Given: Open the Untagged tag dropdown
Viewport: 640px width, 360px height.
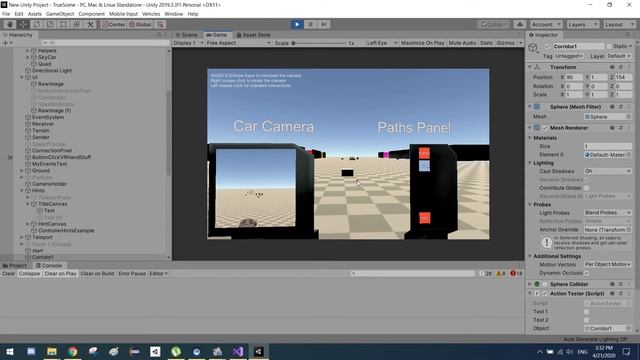Looking at the screenshot, I should point(569,56).
